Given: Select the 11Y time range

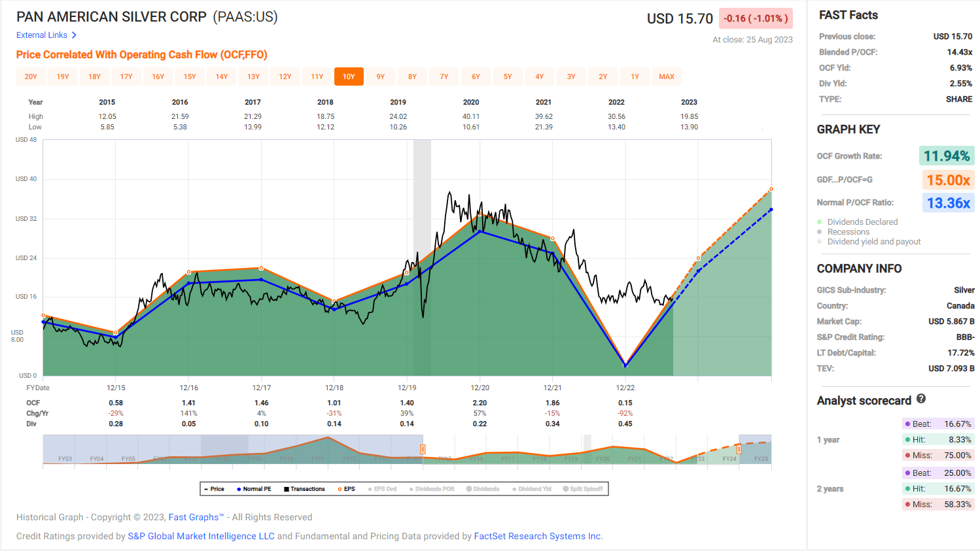Looking at the screenshot, I should pyautogui.click(x=317, y=76).
